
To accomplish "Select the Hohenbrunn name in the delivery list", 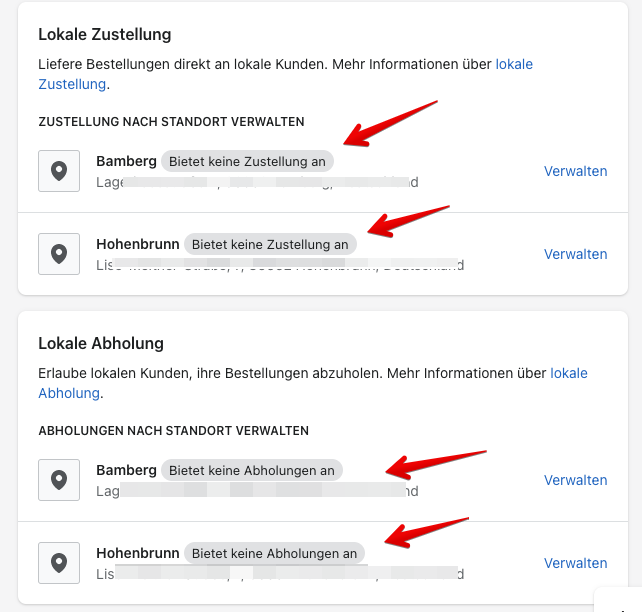I will point(137,244).
